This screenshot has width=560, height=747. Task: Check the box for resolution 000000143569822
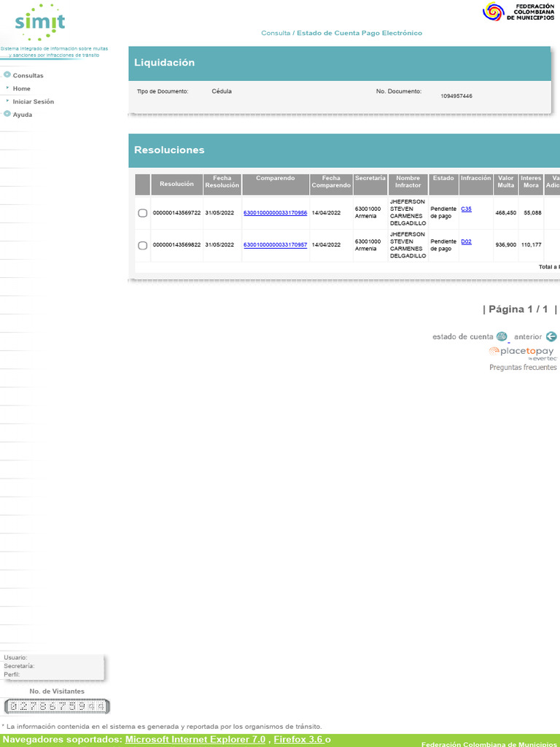142,245
